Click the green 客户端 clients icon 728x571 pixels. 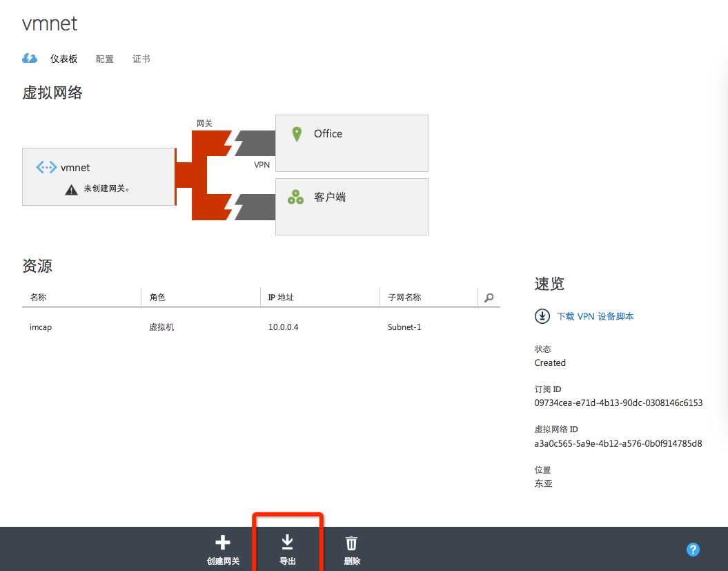click(x=296, y=197)
